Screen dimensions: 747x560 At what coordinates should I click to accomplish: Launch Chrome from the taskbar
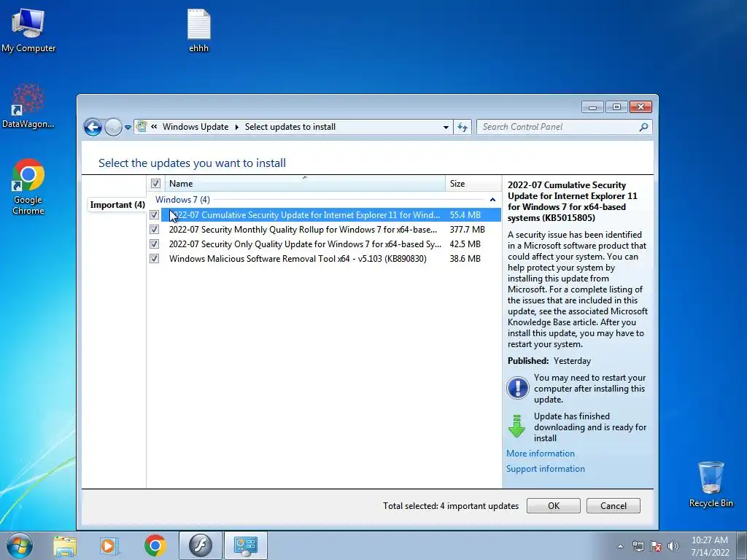click(155, 545)
